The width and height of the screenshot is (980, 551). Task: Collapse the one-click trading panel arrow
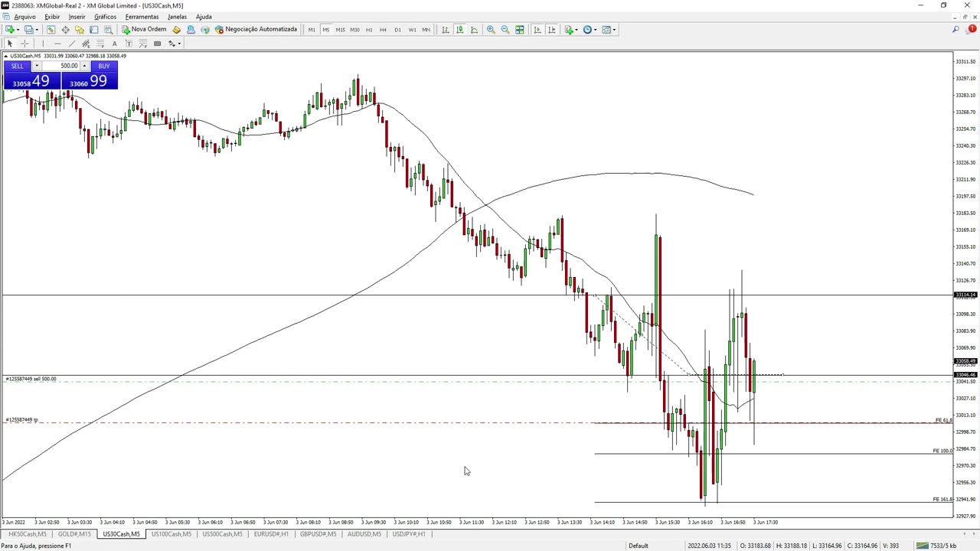(5, 56)
